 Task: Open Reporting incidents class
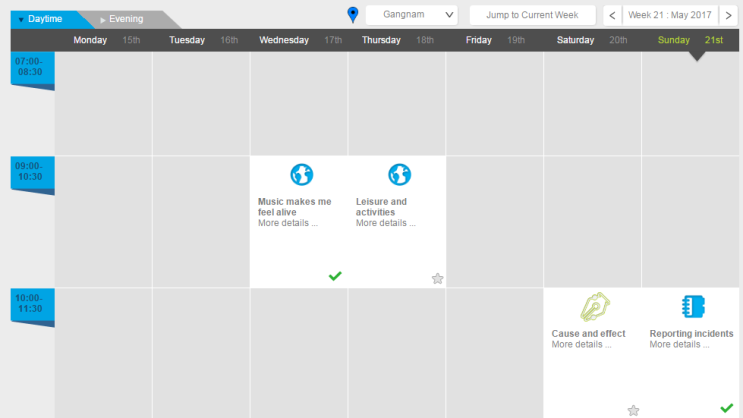click(691, 334)
